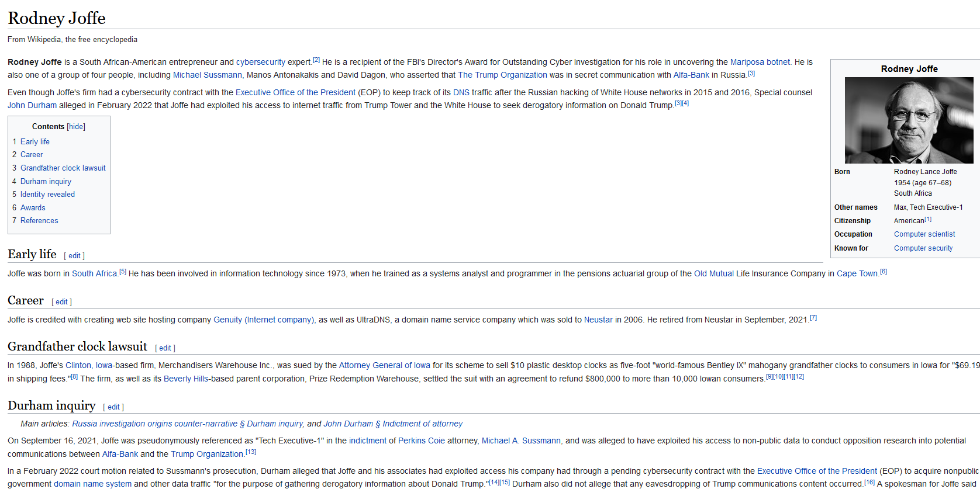Follow the Trump Organization link near citation 13

click(207, 454)
